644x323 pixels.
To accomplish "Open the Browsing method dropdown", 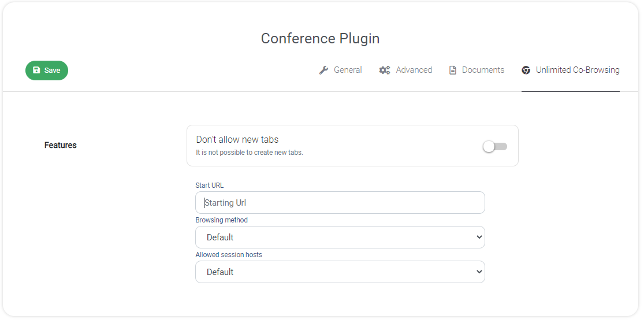I will [x=340, y=237].
